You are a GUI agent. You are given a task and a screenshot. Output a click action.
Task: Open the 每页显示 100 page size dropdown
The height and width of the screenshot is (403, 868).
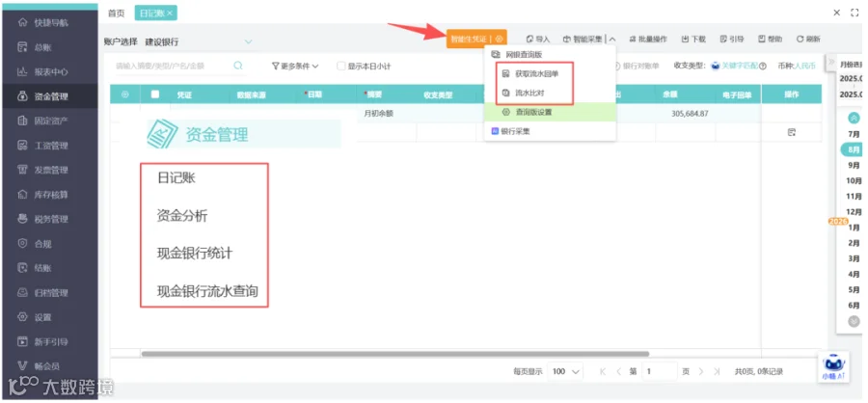pyautogui.click(x=565, y=371)
